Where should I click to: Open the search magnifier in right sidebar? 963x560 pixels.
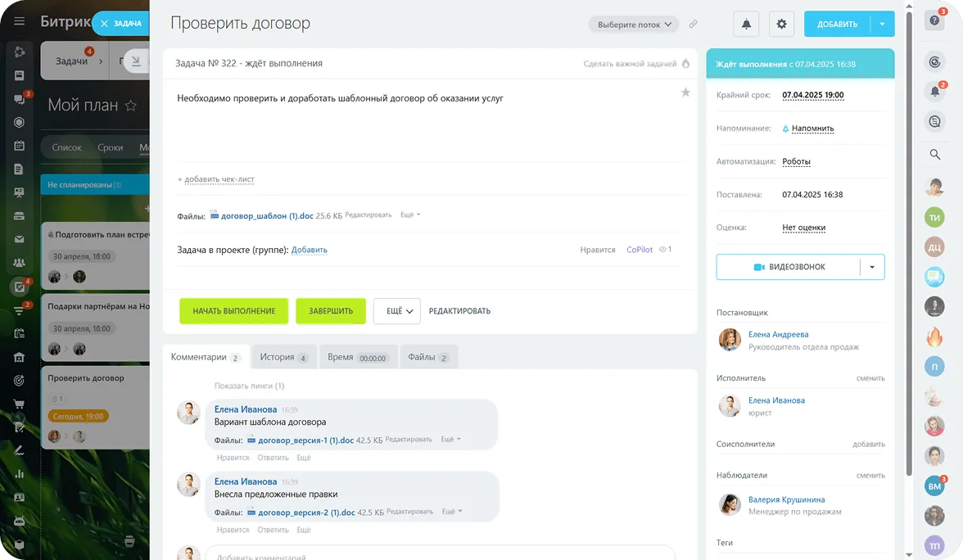tap(935, 154)
